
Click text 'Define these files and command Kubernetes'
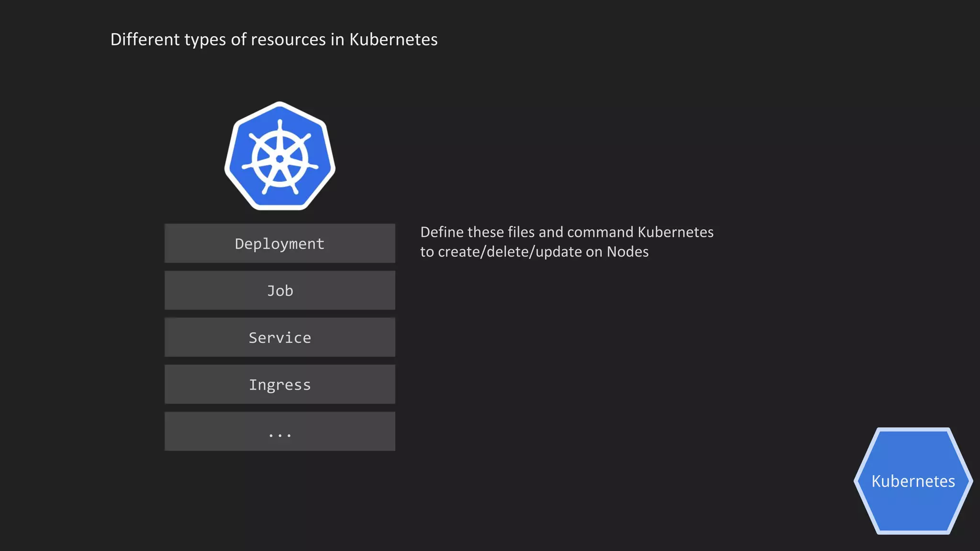[567, 232]
